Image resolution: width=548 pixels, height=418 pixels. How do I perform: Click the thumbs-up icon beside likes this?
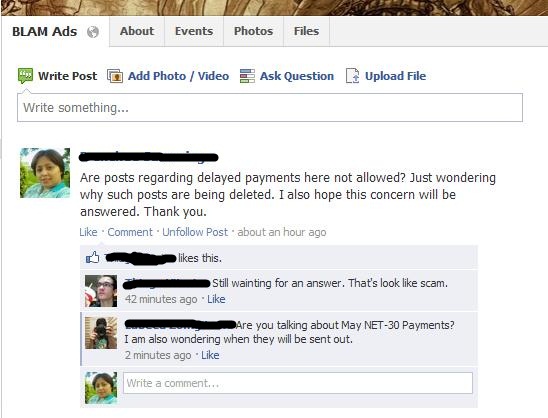(93, 258)
